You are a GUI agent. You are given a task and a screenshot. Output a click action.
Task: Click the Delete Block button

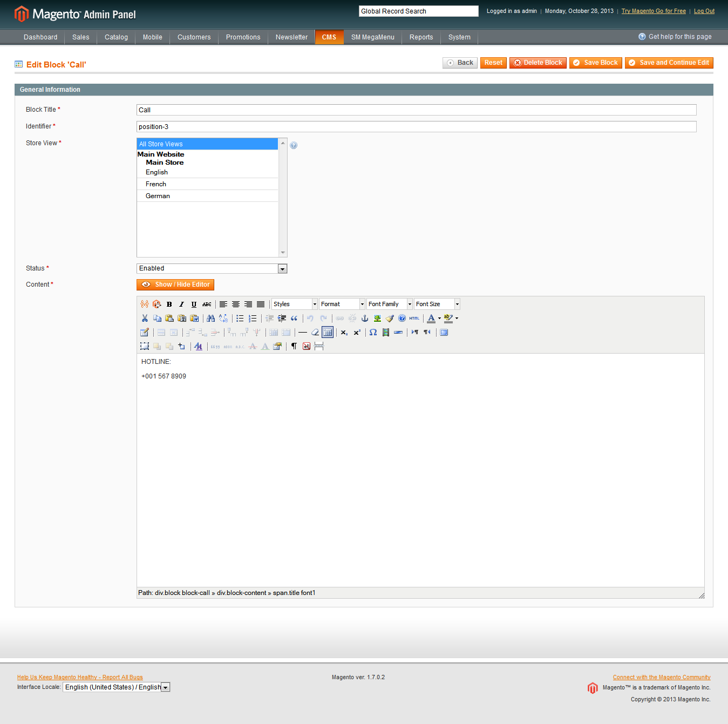tap(538, 63)
